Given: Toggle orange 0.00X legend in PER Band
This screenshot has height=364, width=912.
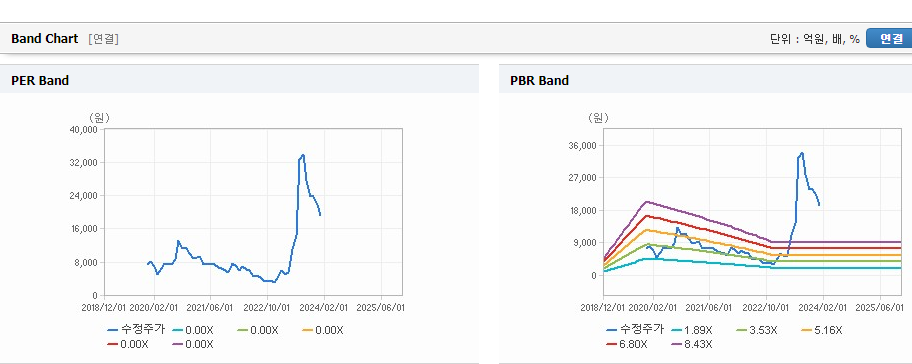Looking at the screenshot, I should (x=323, y=330).
